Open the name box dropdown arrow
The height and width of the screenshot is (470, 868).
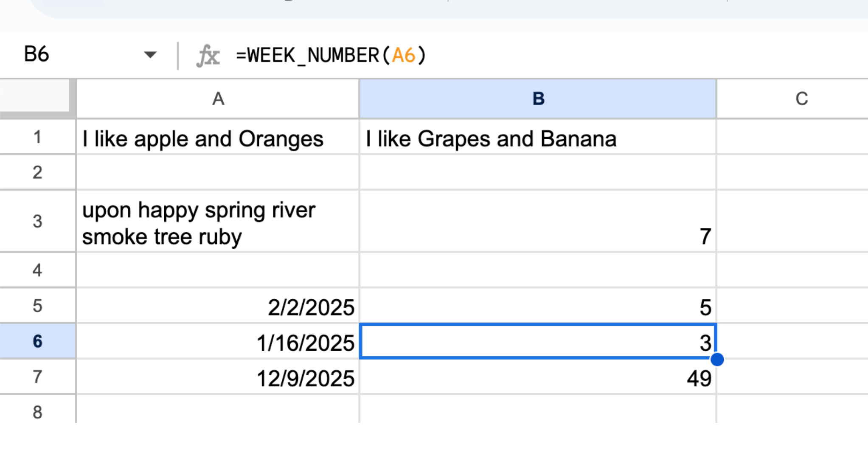pyautogui.click(x=150, y=55)
